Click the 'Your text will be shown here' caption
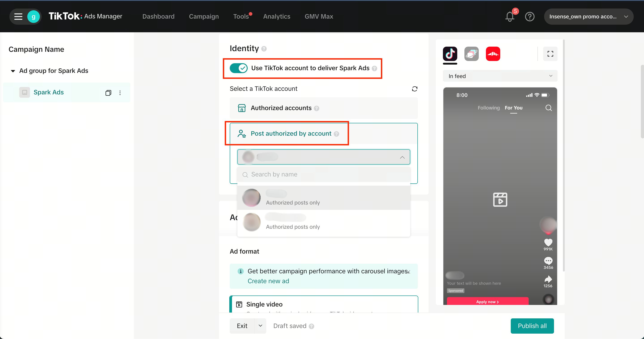This screenshot has height=339, width=644. [x=474, y=283]
